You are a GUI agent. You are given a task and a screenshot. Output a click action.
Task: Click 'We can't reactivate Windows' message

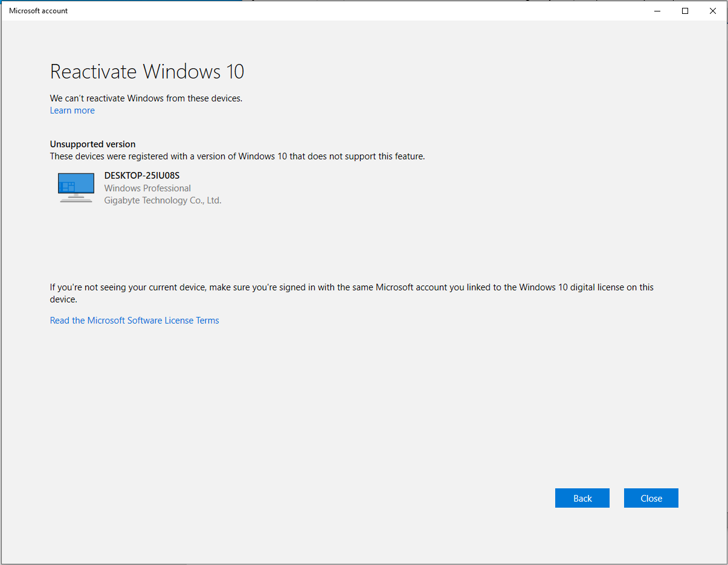(x=146, y=98)
